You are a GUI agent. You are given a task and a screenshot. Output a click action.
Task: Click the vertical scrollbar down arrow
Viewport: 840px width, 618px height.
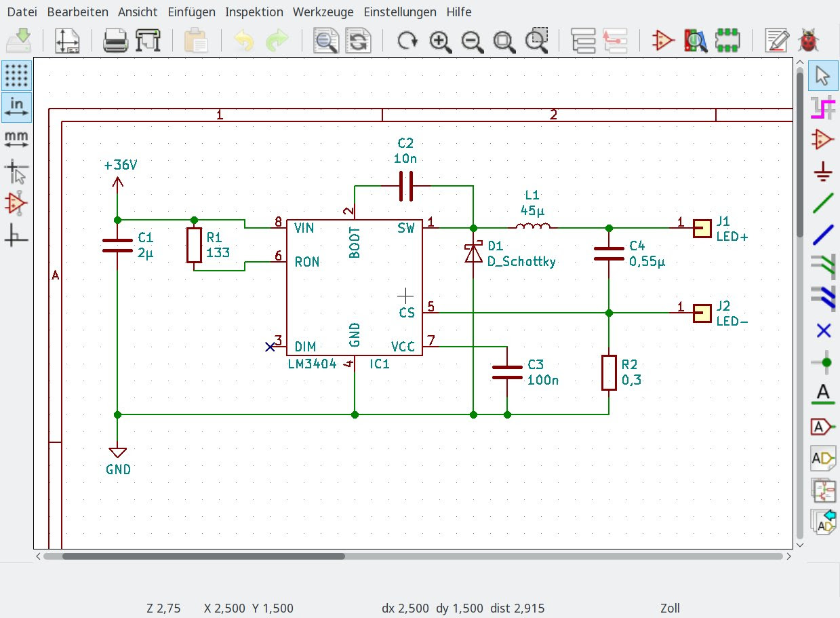click(800, 544)
